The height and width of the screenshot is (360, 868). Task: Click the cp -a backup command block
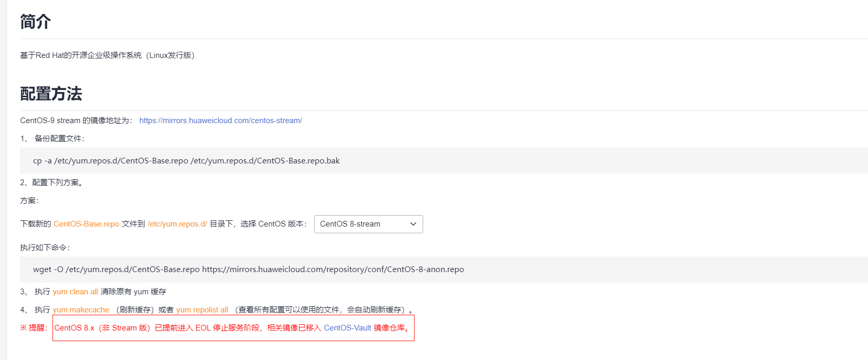(187, 161)
